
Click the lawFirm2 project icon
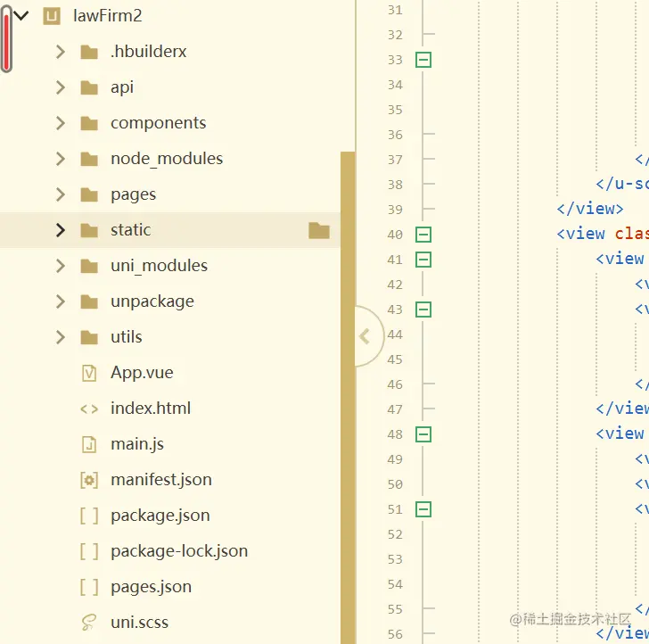point(52,16)
